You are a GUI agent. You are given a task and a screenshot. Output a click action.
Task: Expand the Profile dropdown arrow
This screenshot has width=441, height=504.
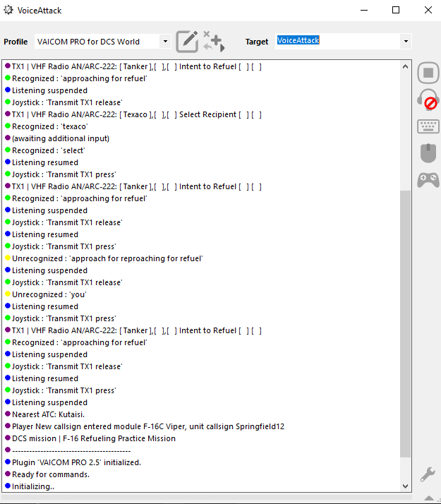tap(165, 42)
